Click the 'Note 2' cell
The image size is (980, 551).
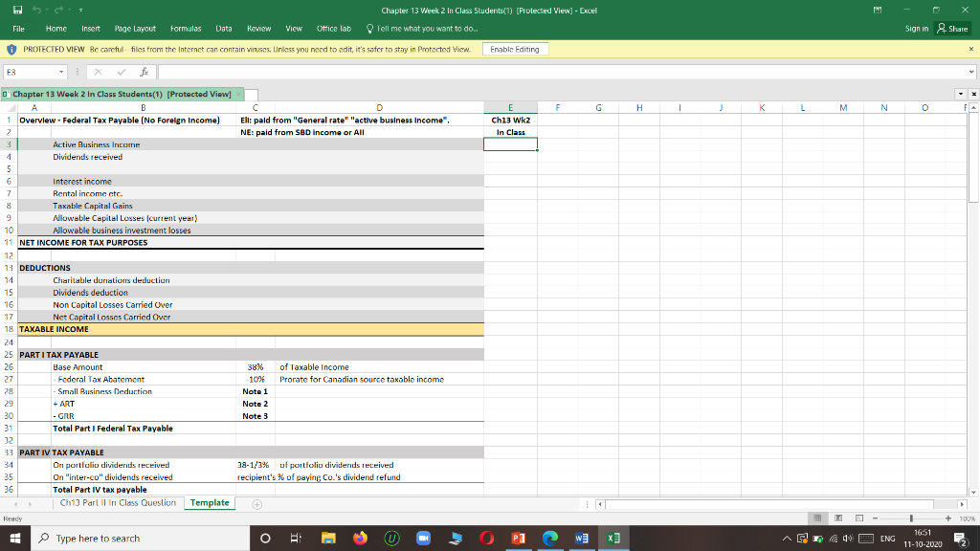click(x=255, y=405)
